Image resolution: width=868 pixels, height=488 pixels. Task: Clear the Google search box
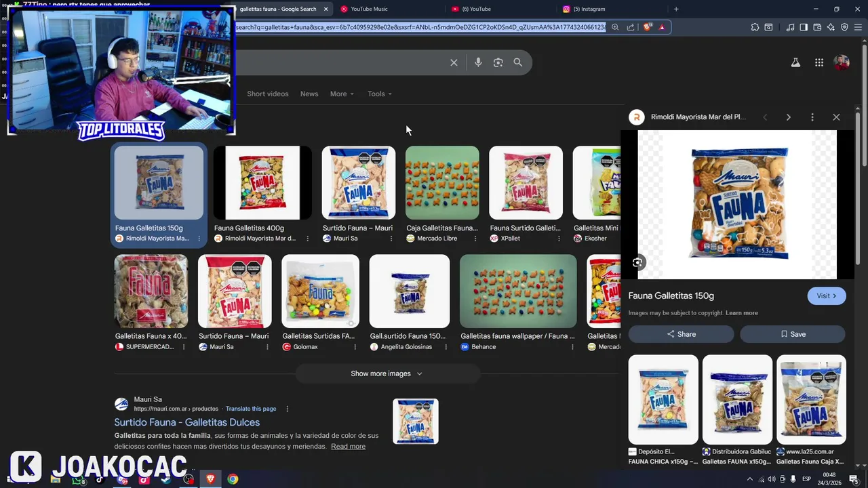454,62
